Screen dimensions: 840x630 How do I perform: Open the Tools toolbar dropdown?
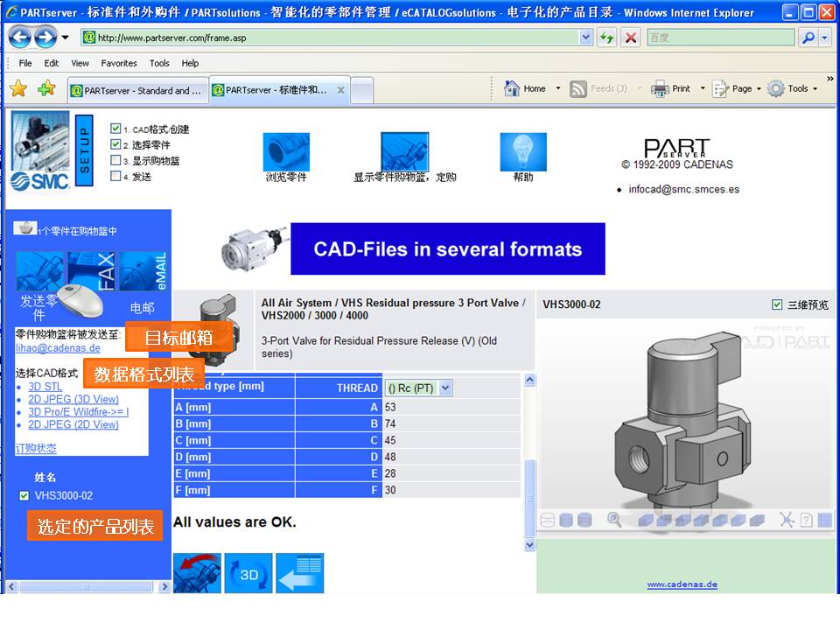(x=794, y=89)
